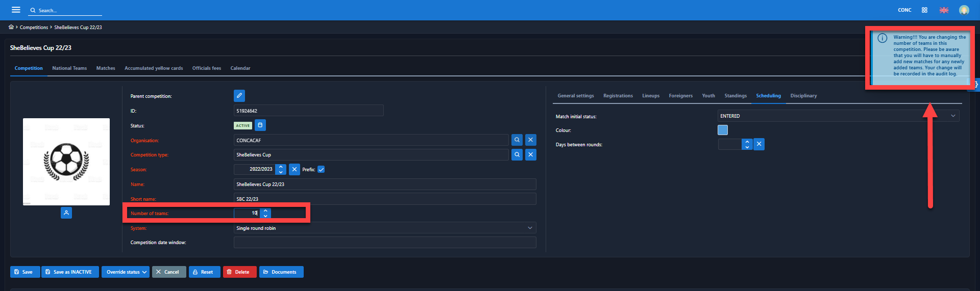Viewport: 980px width, 291px height.
Task: Switch to the National Teams tab
Action: (x=69, y=68)
